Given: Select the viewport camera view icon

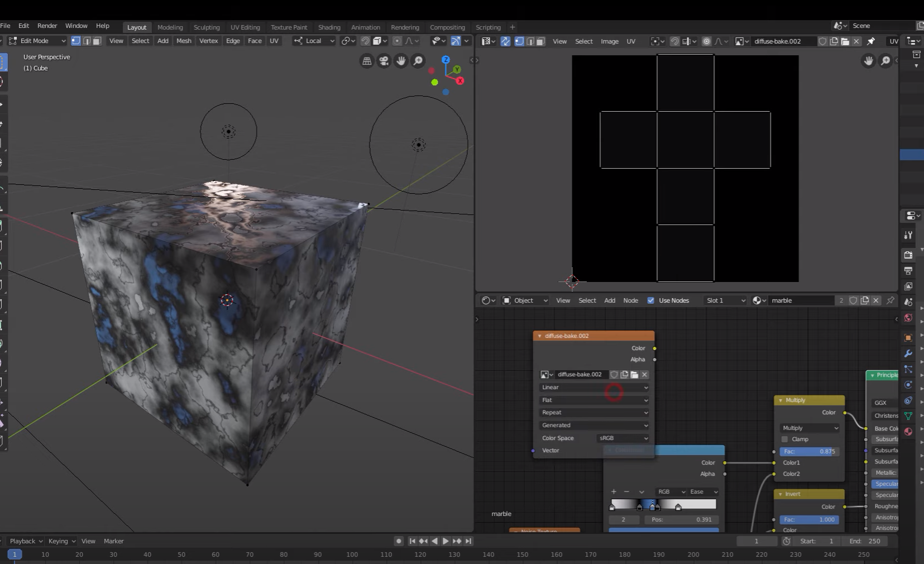Looking at the screenshot, I should 384,61.
